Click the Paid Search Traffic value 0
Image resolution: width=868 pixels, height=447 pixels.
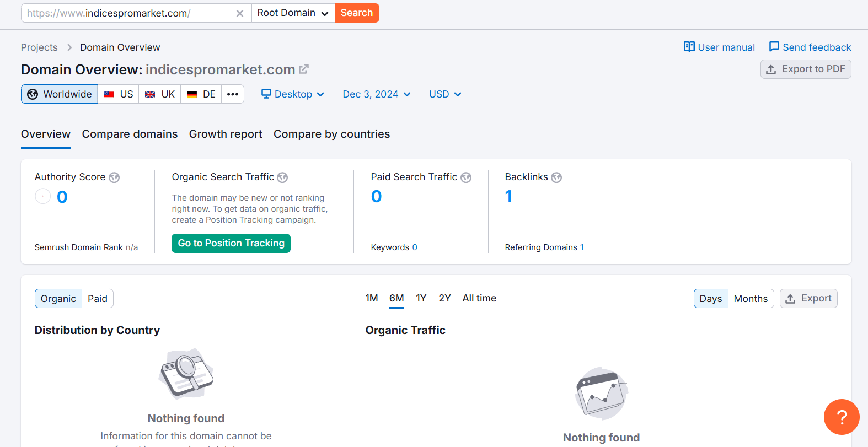pyautogui.click(x=377, y=196)
